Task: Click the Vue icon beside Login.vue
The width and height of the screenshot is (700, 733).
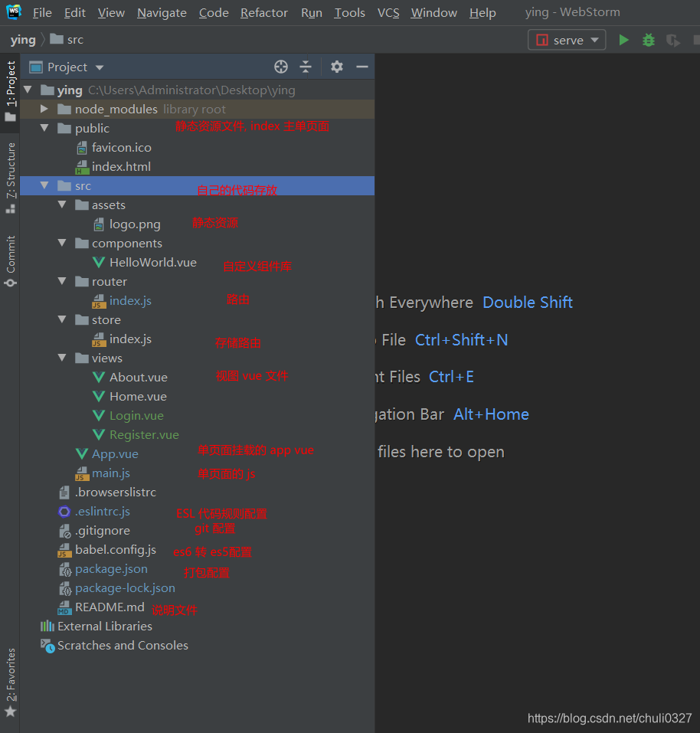Action: coord(99,416)
